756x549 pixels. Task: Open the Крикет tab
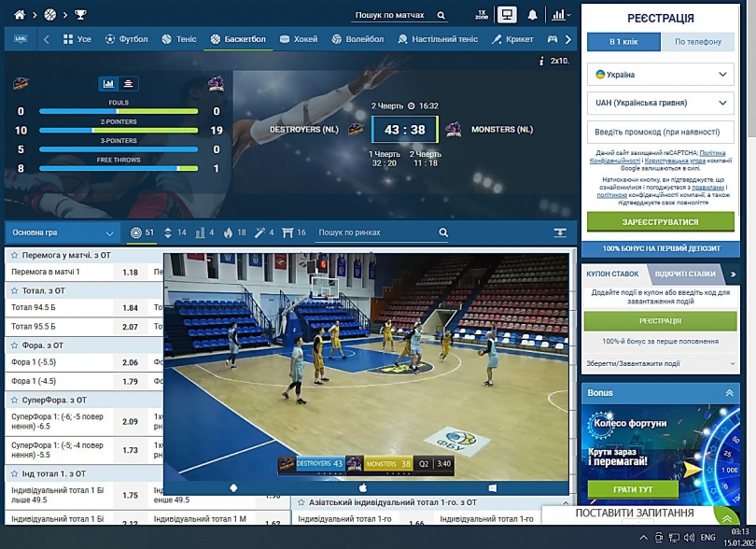click(x=512, y=39)
